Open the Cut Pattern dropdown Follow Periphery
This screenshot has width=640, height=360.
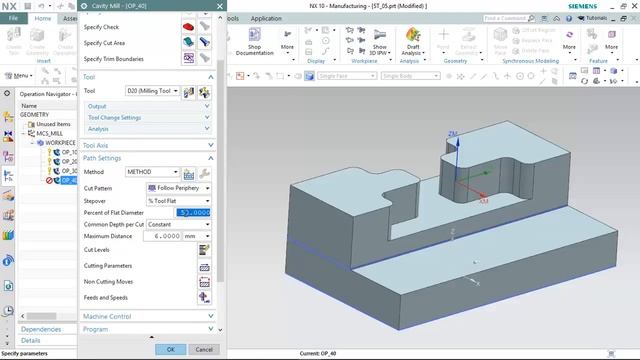(x=178, y=188)
